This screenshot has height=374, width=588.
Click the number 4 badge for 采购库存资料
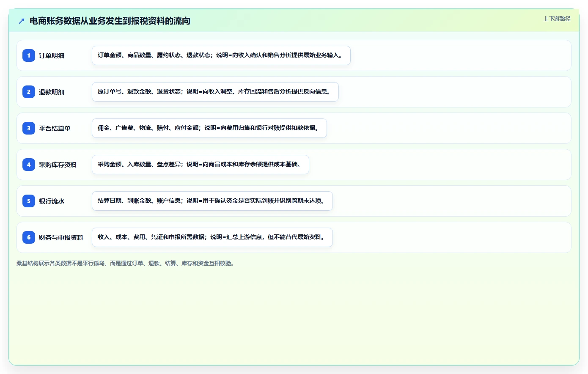tap(29, 165)
